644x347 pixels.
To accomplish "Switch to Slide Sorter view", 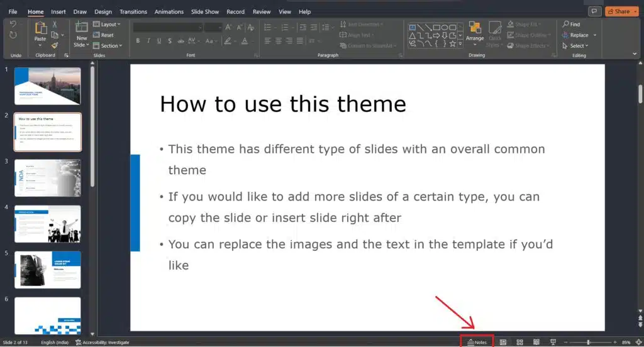I will [x=519, y=342].
